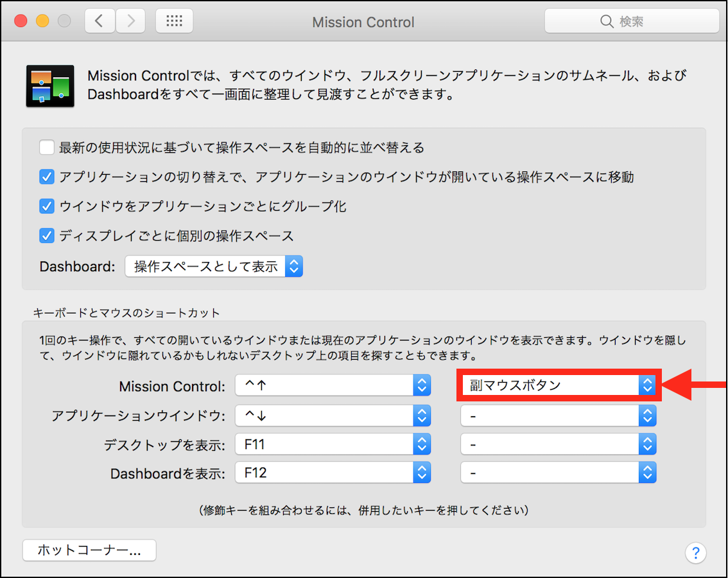Screen dimensions: 728x578
Task: Open アプリケーションウインドウ mouse shortcut dropdown
Action: (x=559, y=416)
